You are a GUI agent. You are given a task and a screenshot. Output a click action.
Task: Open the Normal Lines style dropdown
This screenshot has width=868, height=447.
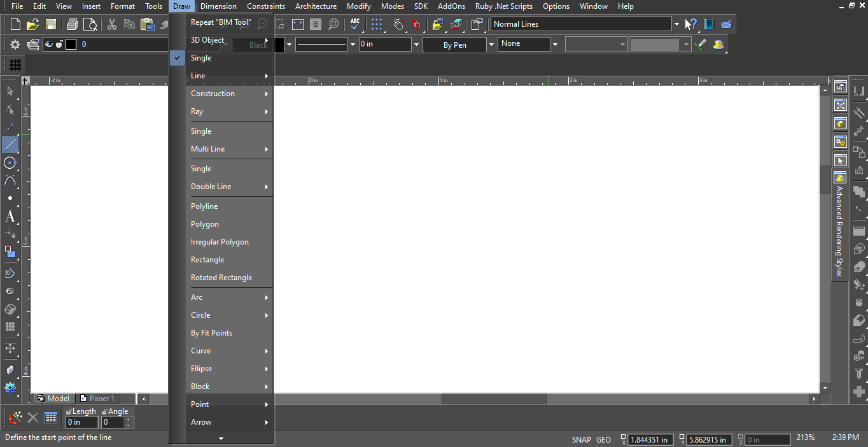tap(676, 24)
